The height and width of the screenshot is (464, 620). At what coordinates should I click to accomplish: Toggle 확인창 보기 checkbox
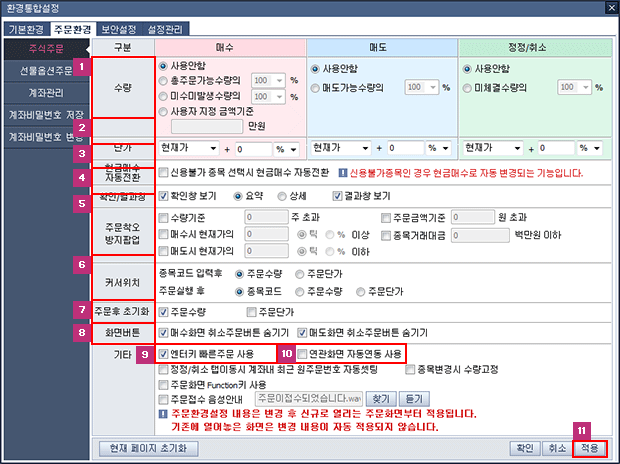(163, 196)
